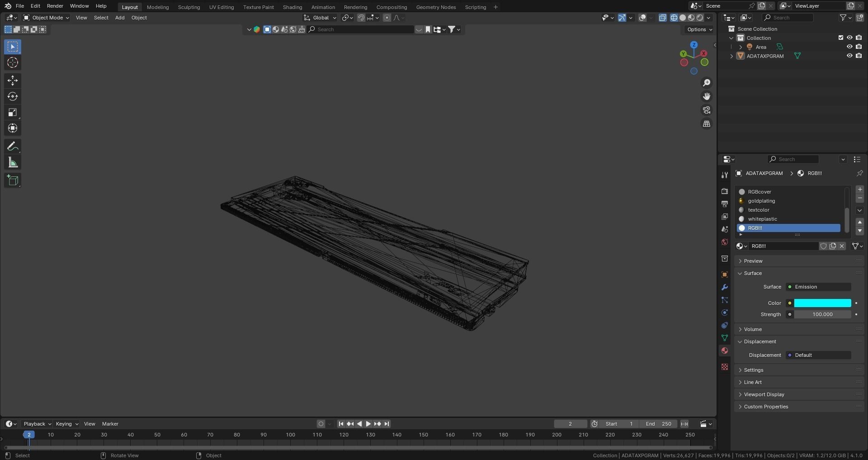
Task: Hide the Area light in viewport
Action: click(x=849, y=47)
